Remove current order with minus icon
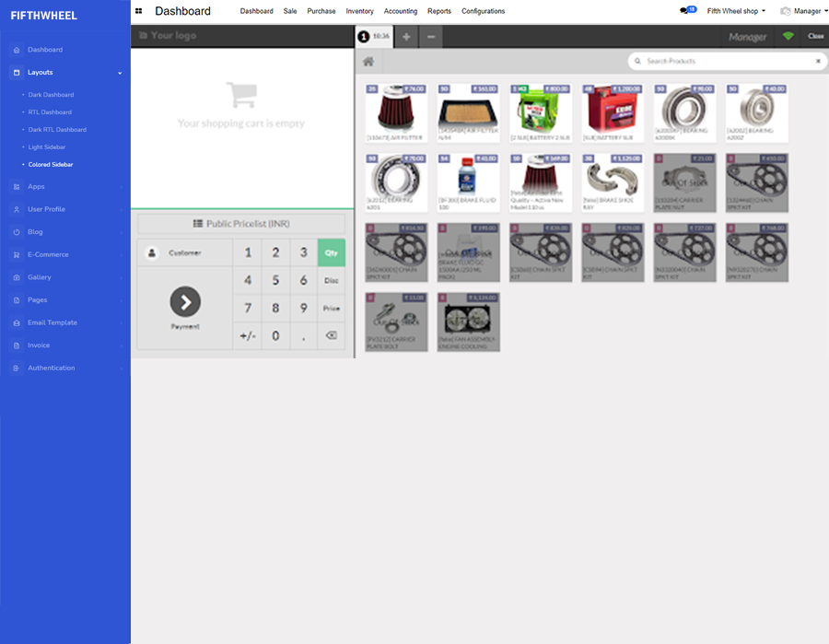 (x=430, y=37)
